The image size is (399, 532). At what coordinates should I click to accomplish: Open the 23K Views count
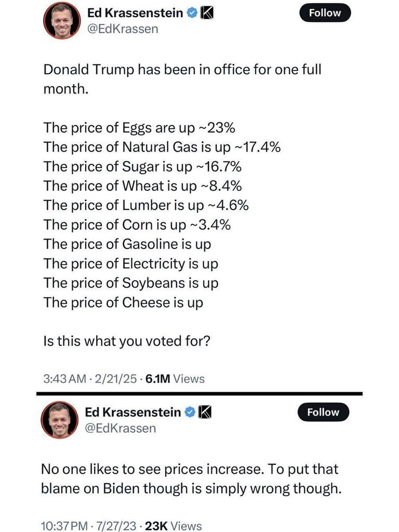pos(174,526)
